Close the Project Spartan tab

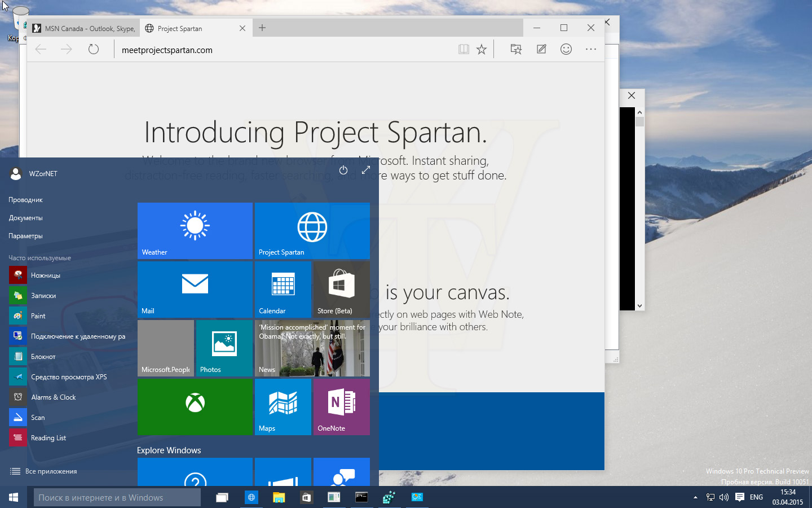242,28
